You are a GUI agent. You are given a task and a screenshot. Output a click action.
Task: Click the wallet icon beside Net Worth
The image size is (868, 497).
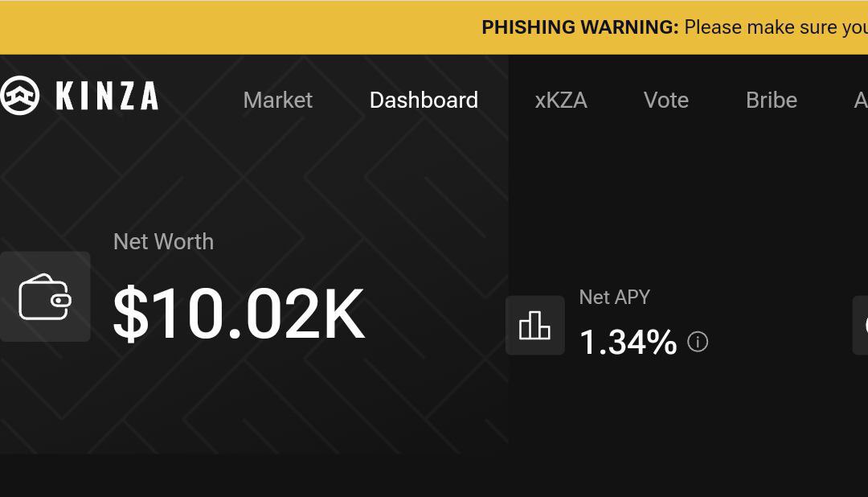(45, 297)
